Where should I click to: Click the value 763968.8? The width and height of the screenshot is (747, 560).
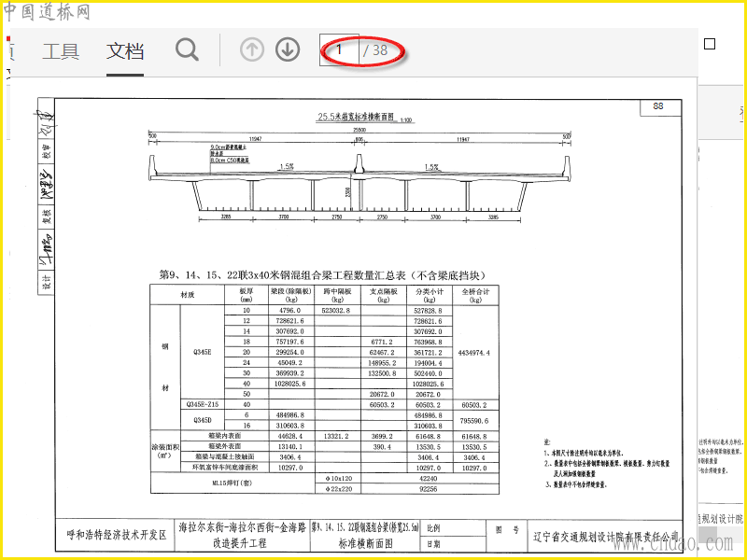[x=428, y=342]
